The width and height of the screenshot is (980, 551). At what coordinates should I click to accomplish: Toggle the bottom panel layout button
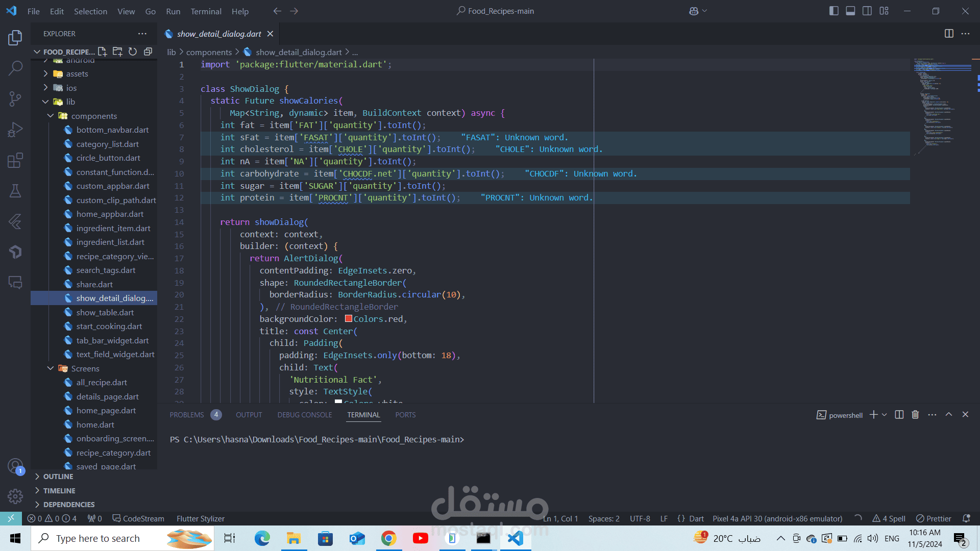[x=850, y=11]
